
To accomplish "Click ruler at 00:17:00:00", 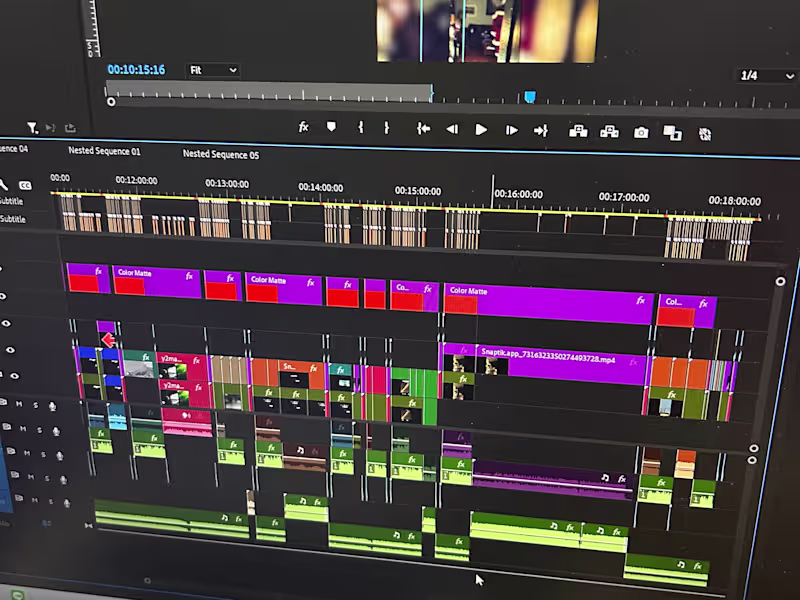I will coord(624,197).
